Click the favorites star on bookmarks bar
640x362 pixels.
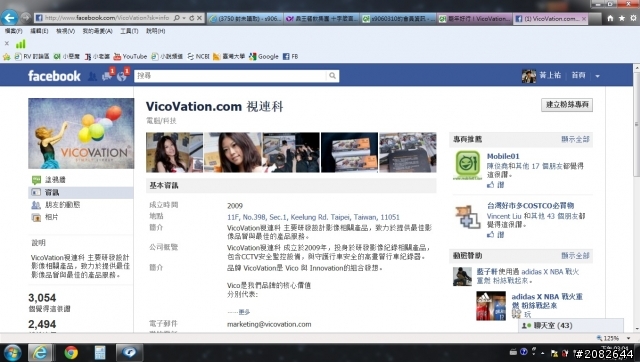[7, 57]
